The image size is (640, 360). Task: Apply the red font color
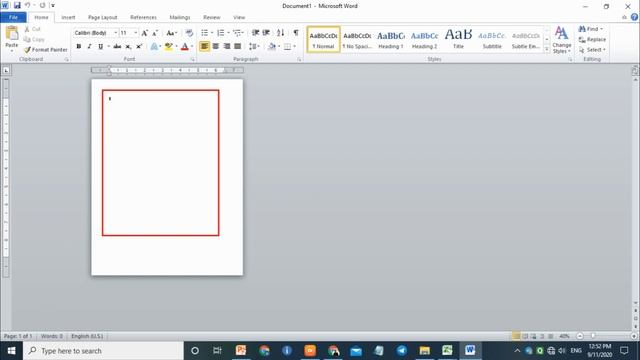(x=184, y=46)
